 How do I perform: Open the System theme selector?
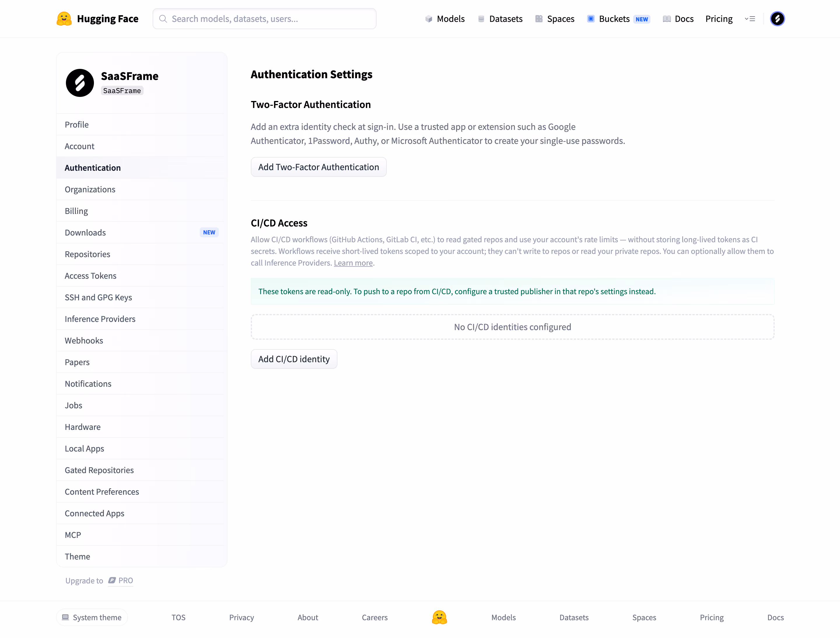(x=92, y=617)
